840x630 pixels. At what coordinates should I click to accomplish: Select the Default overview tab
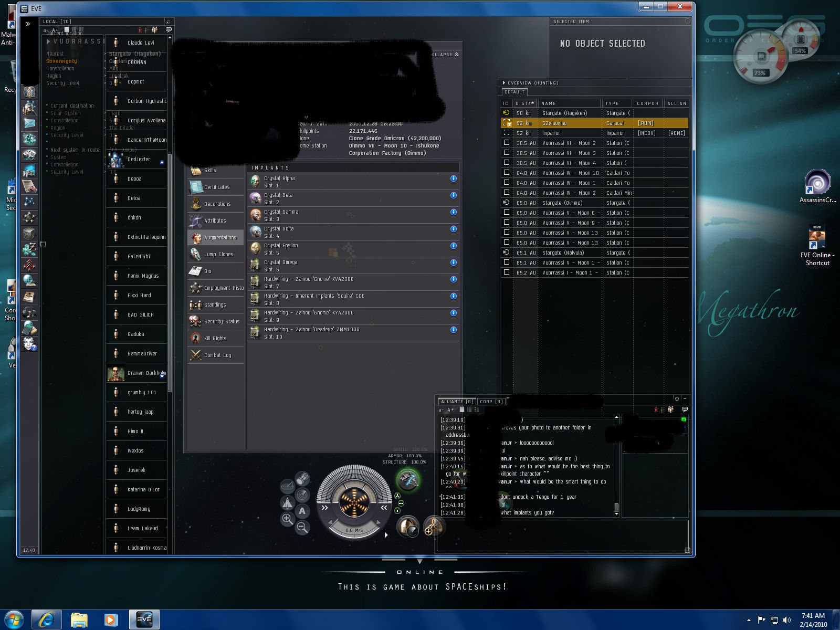click(x=514, y=92)
